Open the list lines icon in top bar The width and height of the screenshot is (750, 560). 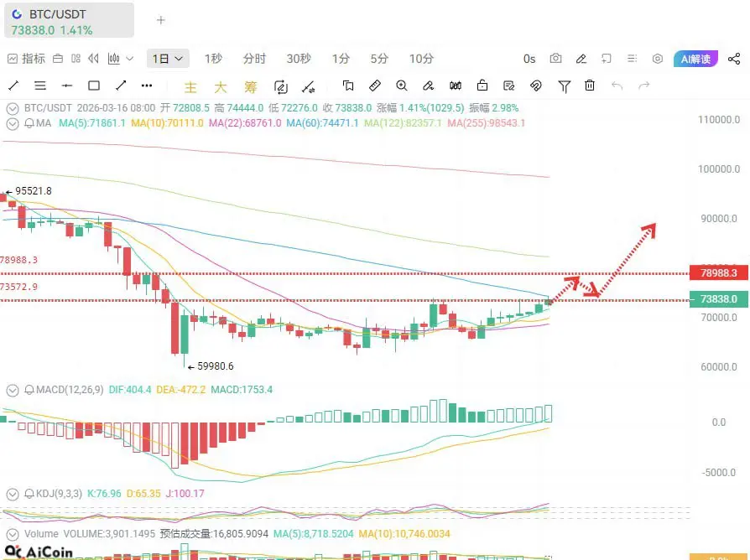[x=632, y=59]
